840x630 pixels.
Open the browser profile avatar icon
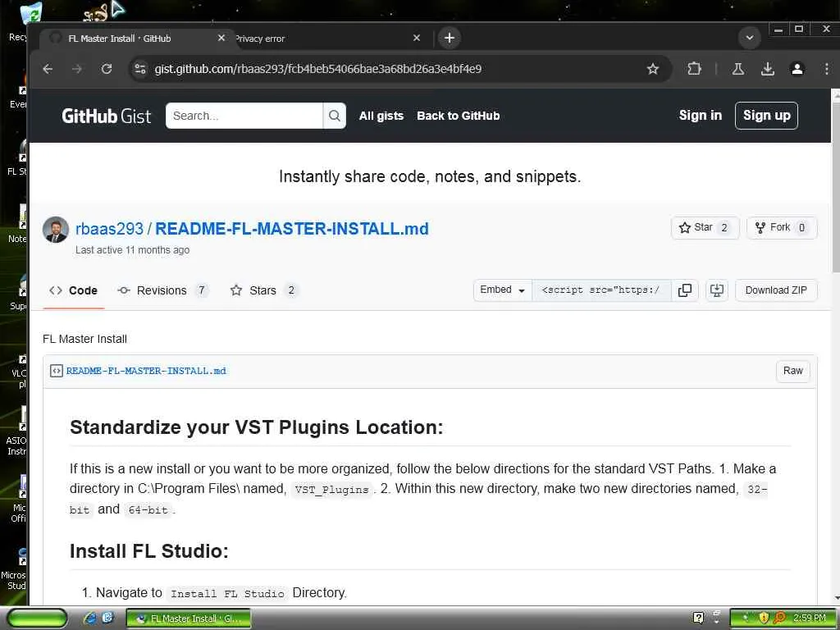click(797, 69)
